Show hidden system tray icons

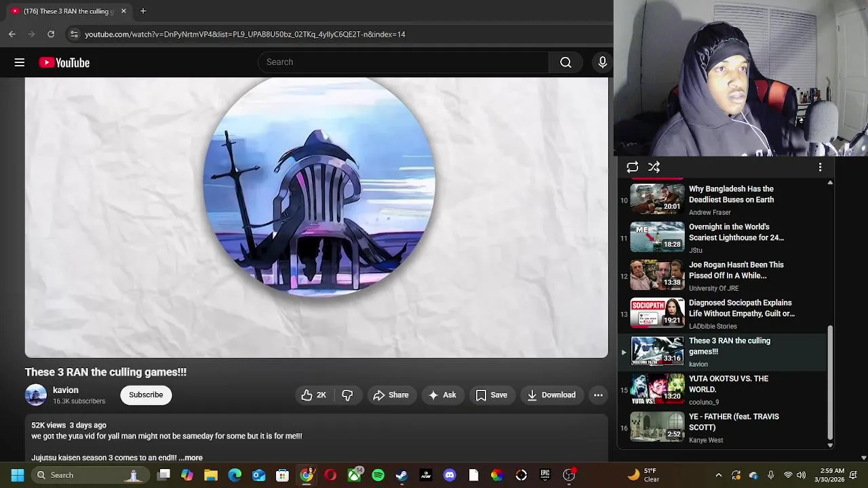click(719, 475)
